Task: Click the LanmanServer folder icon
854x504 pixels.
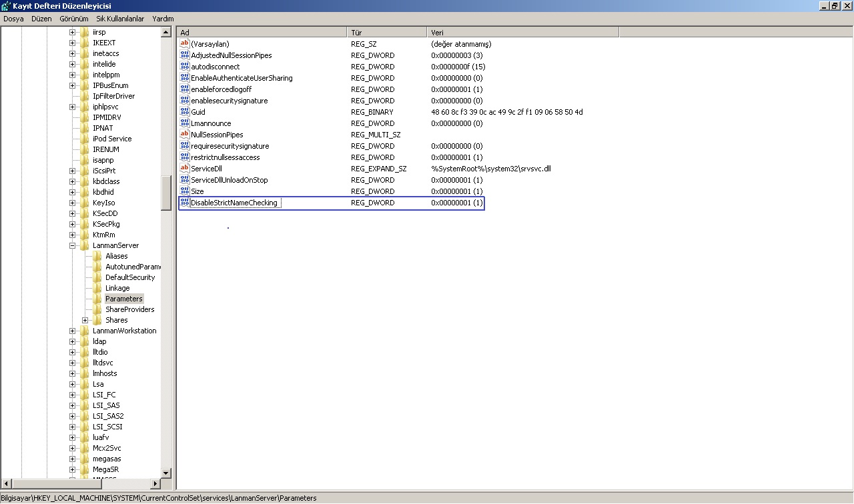Action: pos(85,245)
